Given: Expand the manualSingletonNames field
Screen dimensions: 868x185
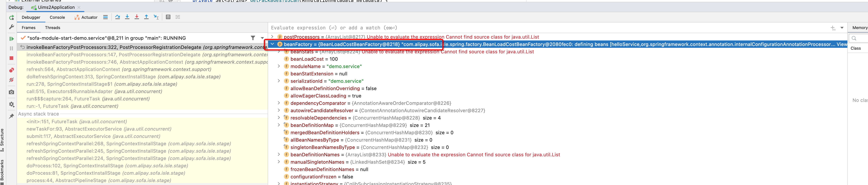Looking at the screenshot, I should [x=279, y=162].
